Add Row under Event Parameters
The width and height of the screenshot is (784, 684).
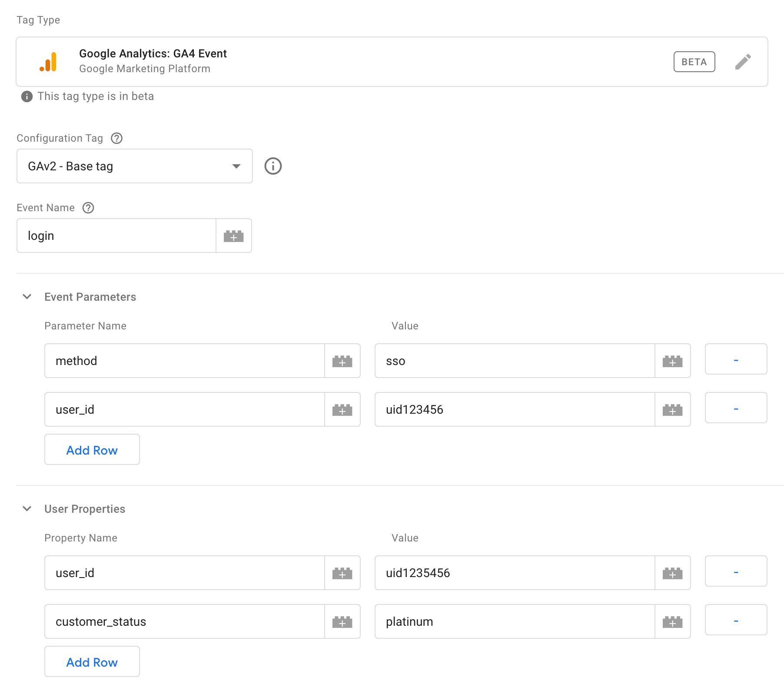click(x=92, y=450)
